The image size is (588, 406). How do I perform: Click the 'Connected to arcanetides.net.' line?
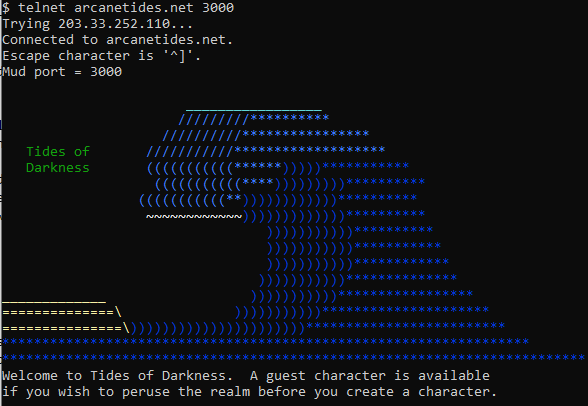pos(117,40)
